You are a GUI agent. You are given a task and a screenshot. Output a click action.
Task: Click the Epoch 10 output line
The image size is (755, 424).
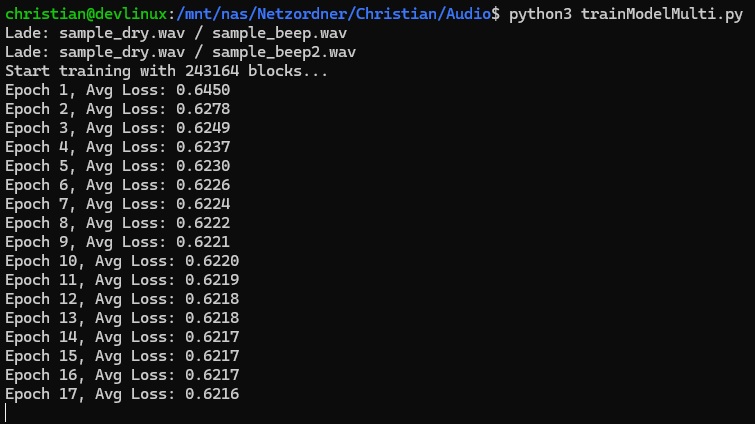coord(122,261)
